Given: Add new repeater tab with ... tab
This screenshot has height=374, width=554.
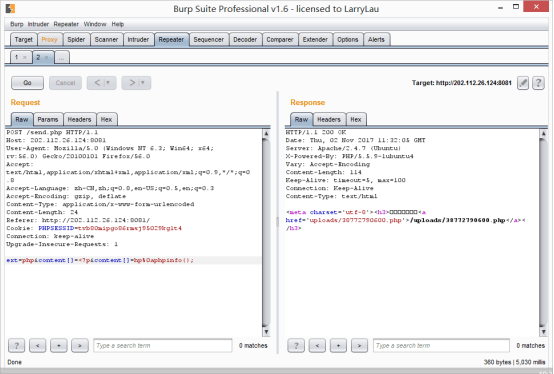Looking at the screenshot, I should click(x=61, y=58).
